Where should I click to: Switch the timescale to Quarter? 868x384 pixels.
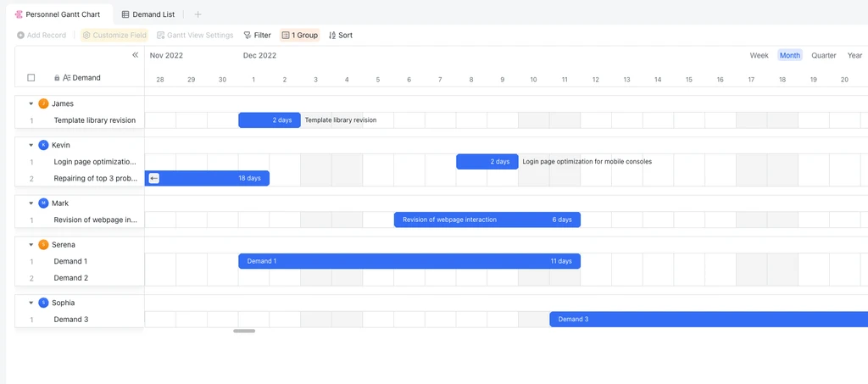[x=824, y=55]
